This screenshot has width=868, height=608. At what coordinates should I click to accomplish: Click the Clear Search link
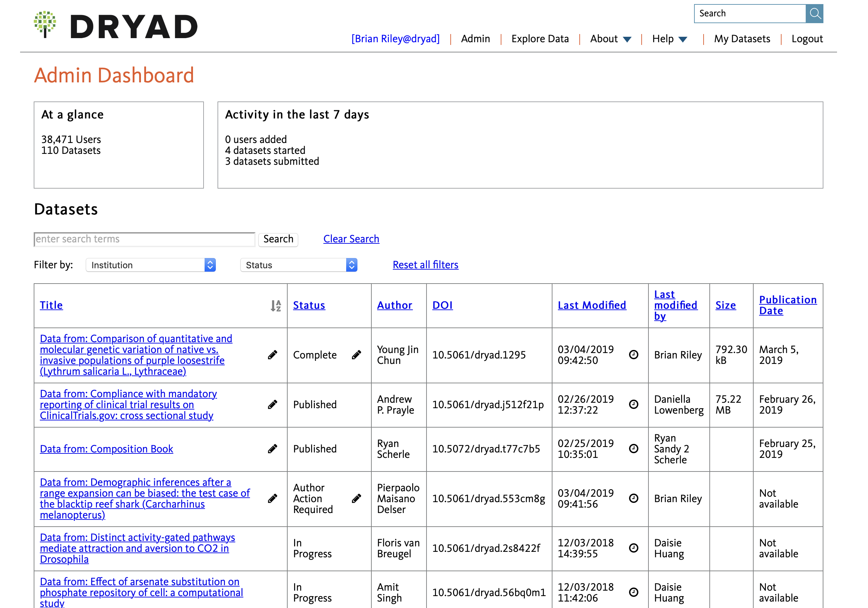pyautogui.click(x=351, y=239)
